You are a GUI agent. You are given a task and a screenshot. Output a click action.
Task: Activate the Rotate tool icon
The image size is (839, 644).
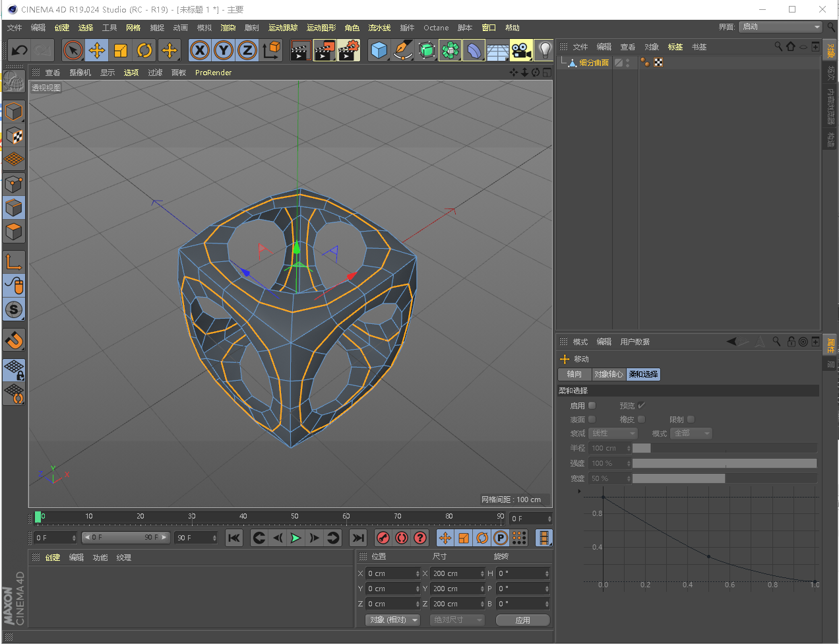[144, 50]
